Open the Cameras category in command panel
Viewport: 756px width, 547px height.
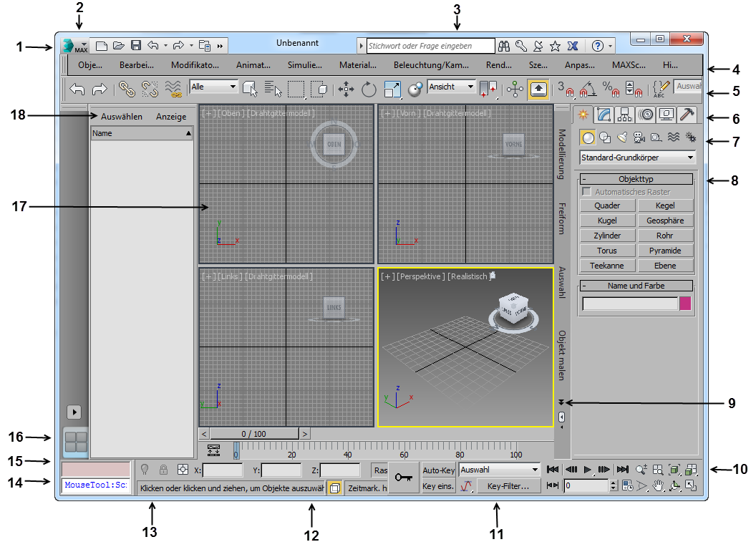point(638,137)
